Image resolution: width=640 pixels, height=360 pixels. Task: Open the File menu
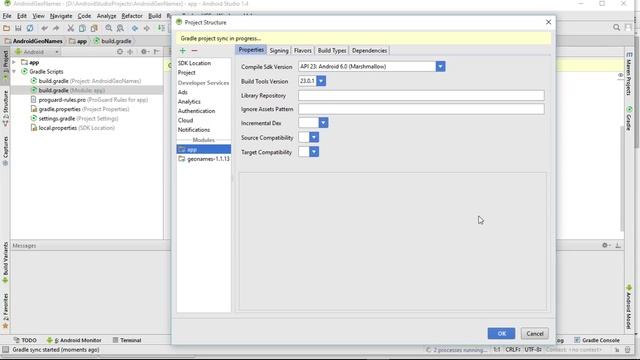tap(7, 16)
